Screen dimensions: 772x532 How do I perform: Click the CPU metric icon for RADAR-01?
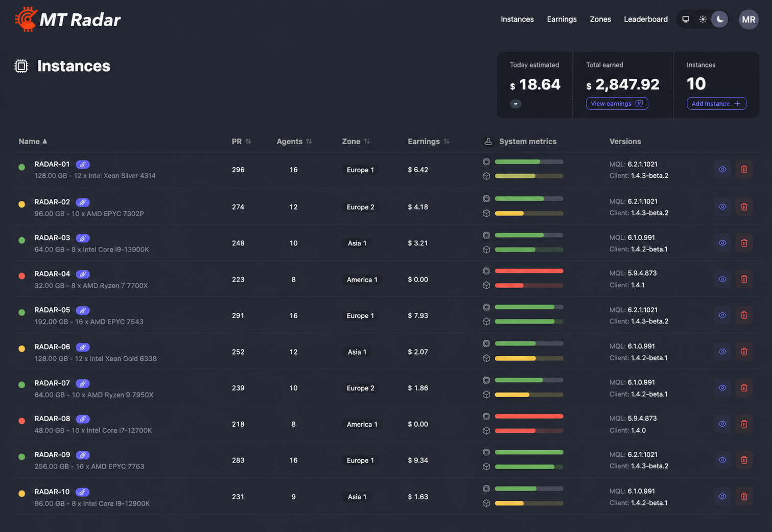coord(486,162)
